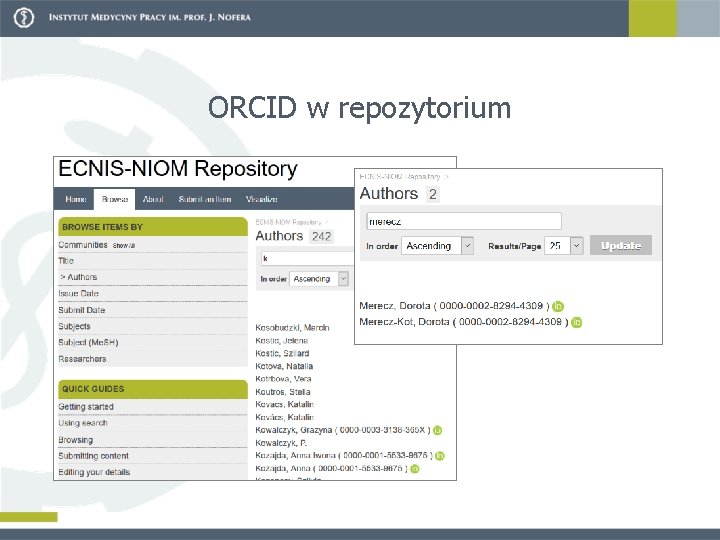Screen dimensions: 720x540
Task: Click ECNIS-NIOM Repository breadcrumb in front window
Action: pos(400,176)
